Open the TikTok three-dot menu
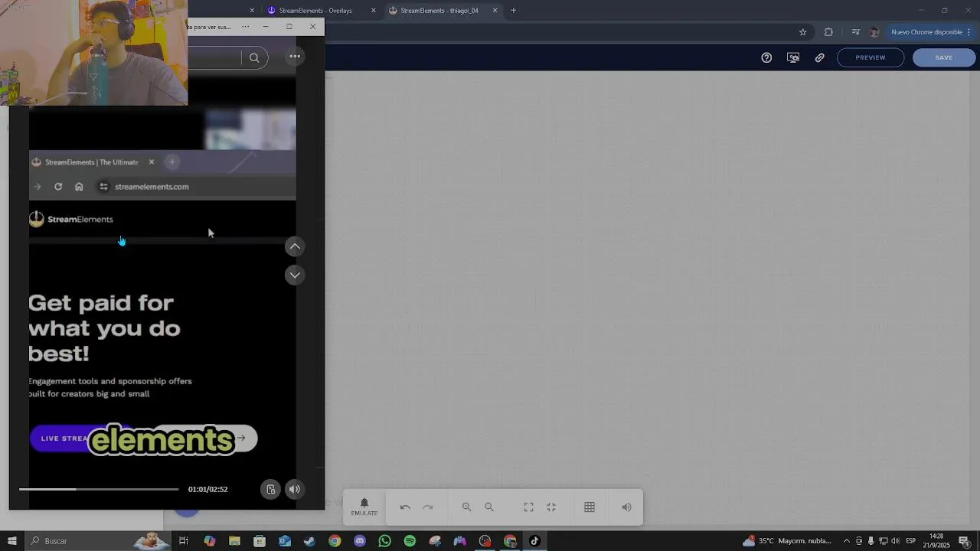The image size is (980, 551). tap(295, 57)
